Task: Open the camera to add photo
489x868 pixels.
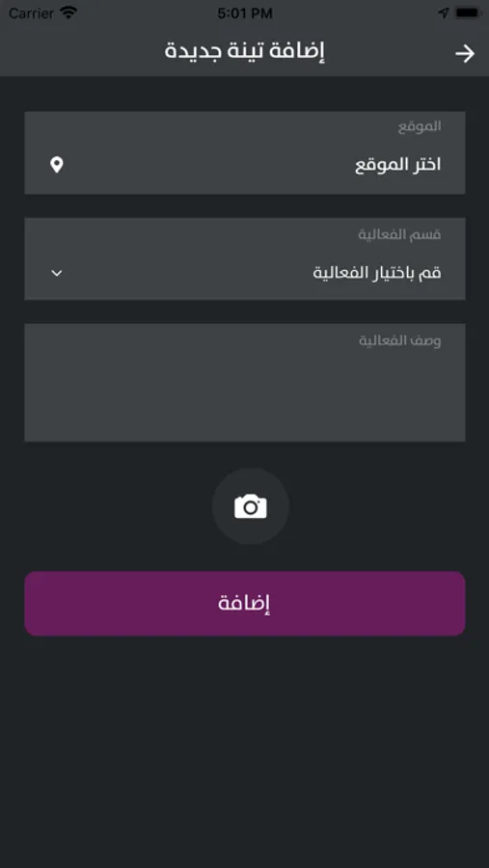Action: pos(251,506)
